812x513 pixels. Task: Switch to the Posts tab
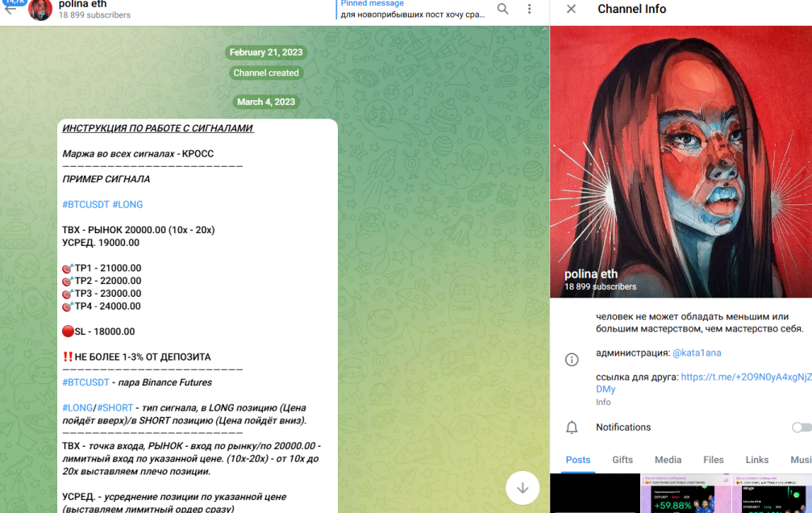click(x=578, y=460)
